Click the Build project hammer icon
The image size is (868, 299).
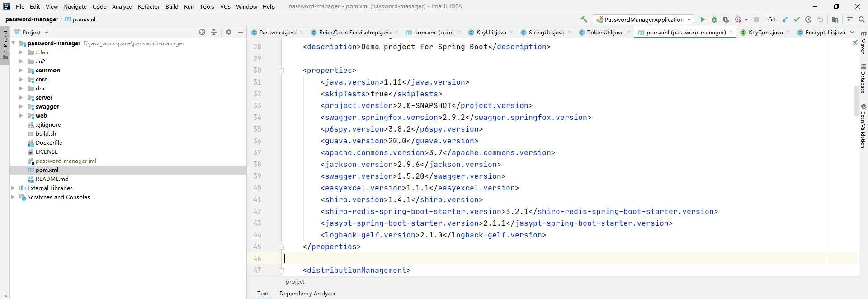[584, 19]
